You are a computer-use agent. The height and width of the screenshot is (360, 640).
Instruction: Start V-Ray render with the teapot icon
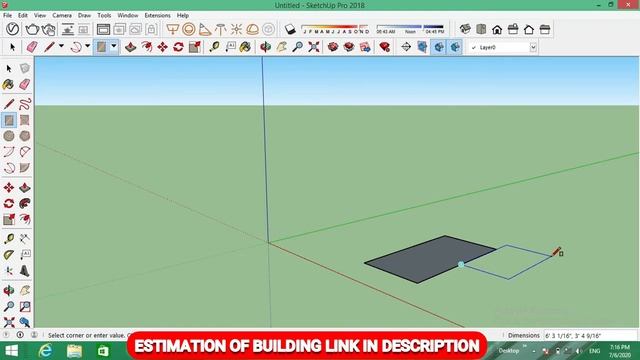pyautogui.click(x=32, y=29)
